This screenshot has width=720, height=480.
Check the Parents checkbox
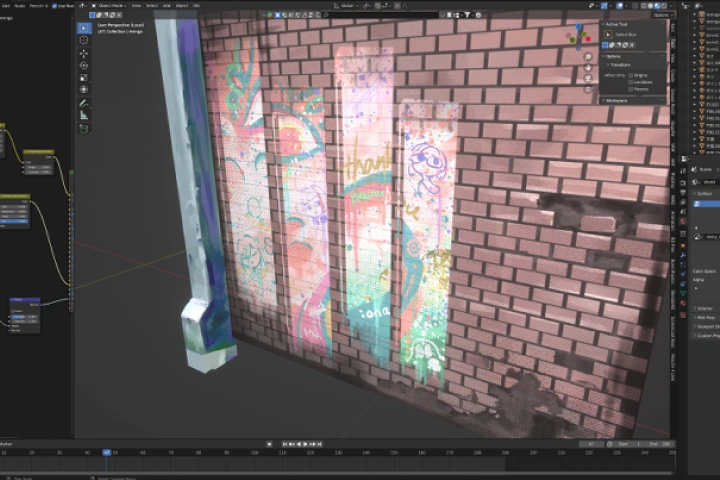(630, 88)
